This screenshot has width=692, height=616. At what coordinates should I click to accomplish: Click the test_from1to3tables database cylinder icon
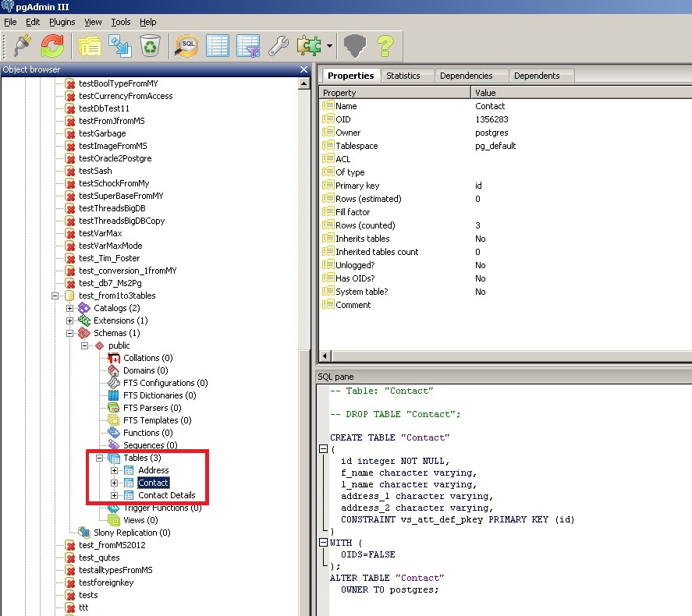(x=69, y=296)
